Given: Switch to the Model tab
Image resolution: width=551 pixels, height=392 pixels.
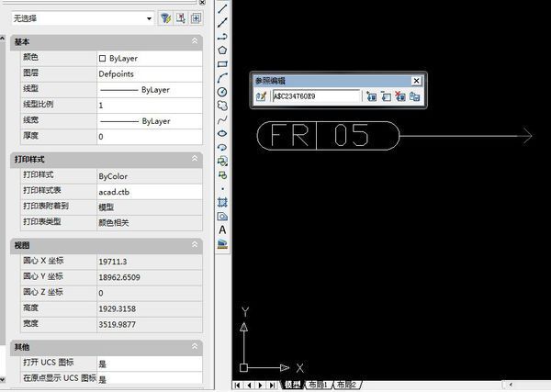Looking at the screenshot, I should (x=293, y=385).
